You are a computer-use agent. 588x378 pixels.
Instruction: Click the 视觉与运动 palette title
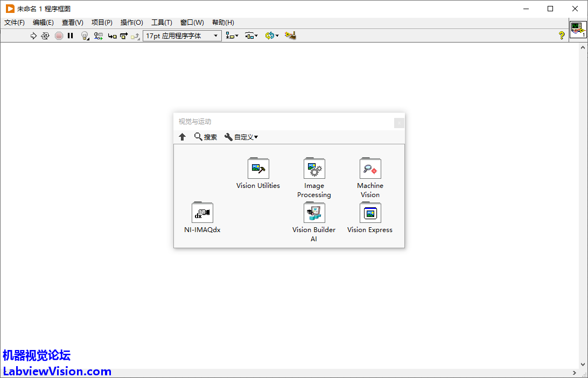tap(194, 122)
